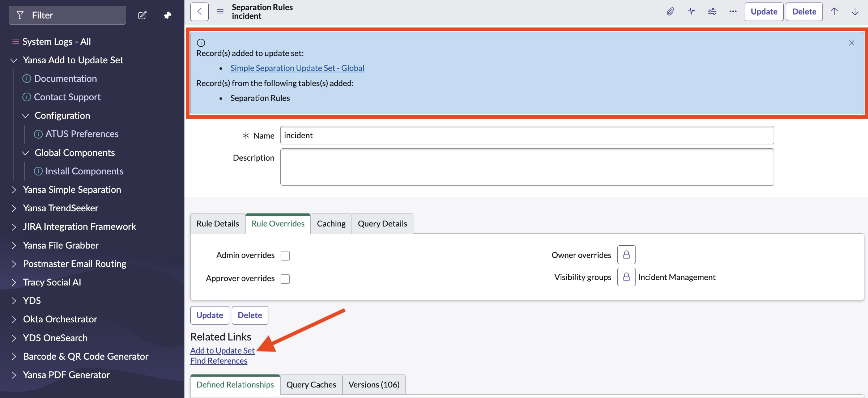
Task: Open the Versions (106) tab
Action: pos(374,385)
